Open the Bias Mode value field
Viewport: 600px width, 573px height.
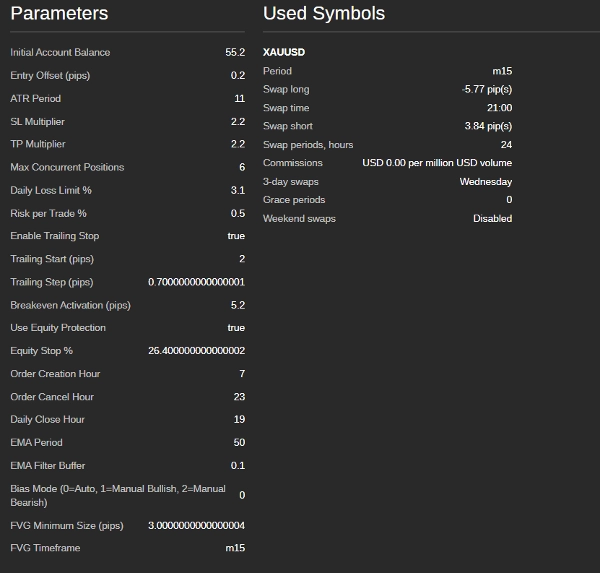pyautogui.click(x=241, y=495)
